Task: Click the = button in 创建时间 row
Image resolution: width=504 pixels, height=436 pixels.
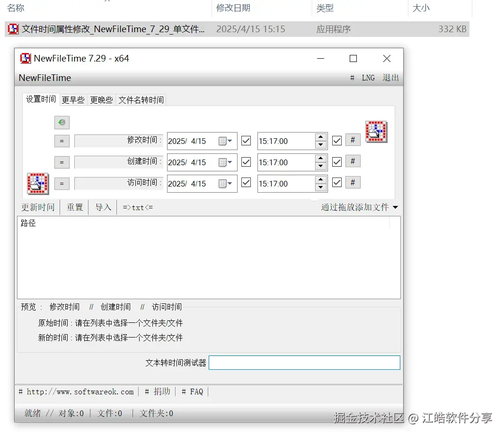Action: pyautogui.click(x=62, y=162)
